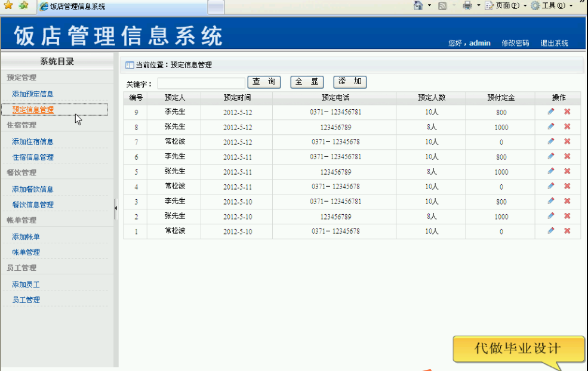
Task: Click the 添加 add button
Action: click(x=350, y=82)
